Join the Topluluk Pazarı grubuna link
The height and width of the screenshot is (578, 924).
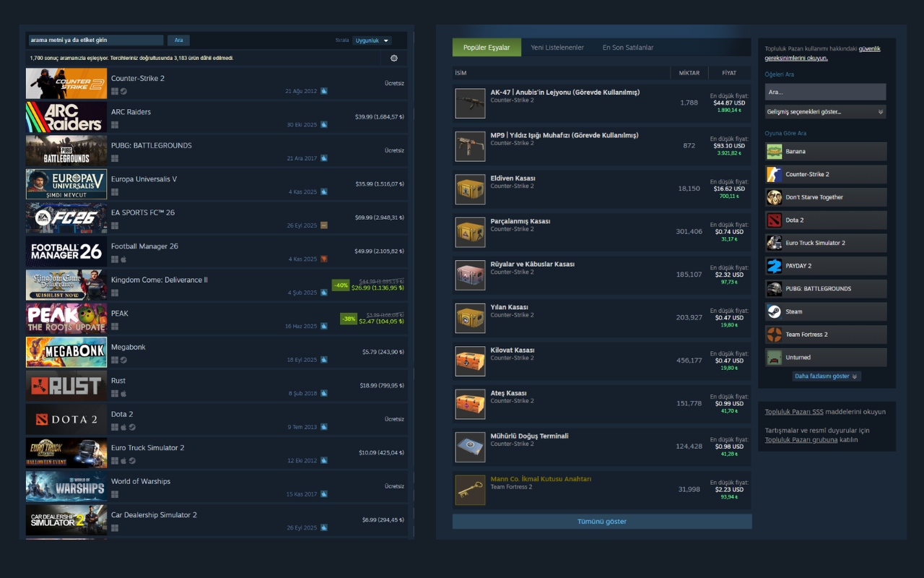[803, 440]
